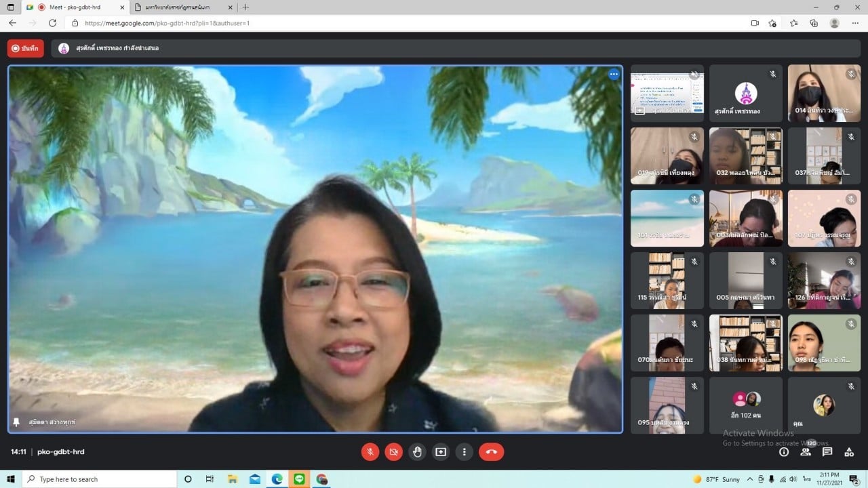Click the Present now screen share icon
The height and width of the screenshot is (488, 868).
click(x=441, y=451)
